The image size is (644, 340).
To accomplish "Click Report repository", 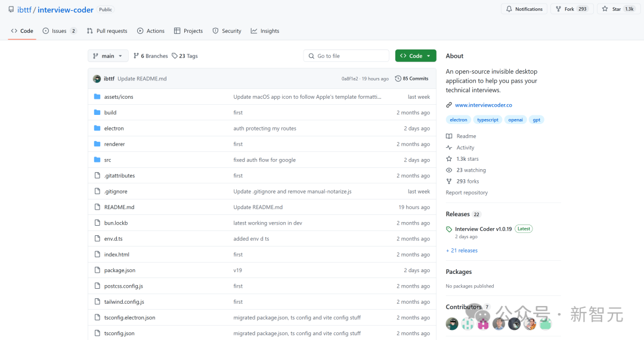I will coord(466,192).
